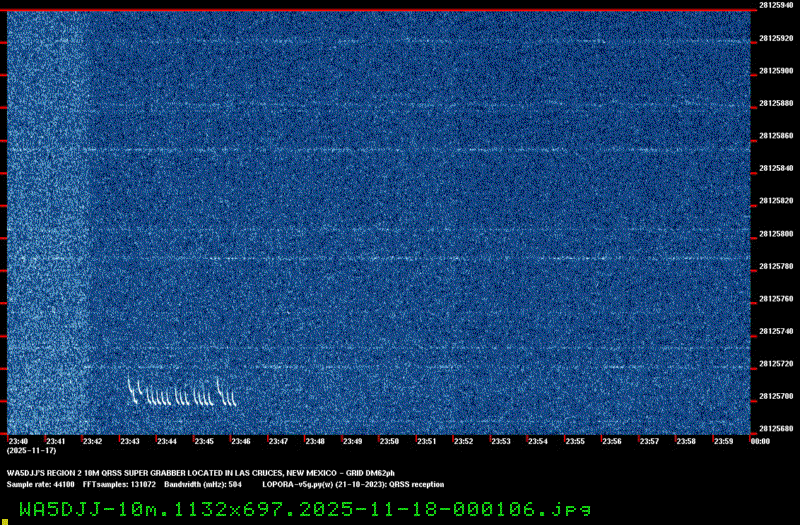Click the 23:59 time axis label
Image resolution: width=800 pixels, height=525 pixels.
coord(723,441)
